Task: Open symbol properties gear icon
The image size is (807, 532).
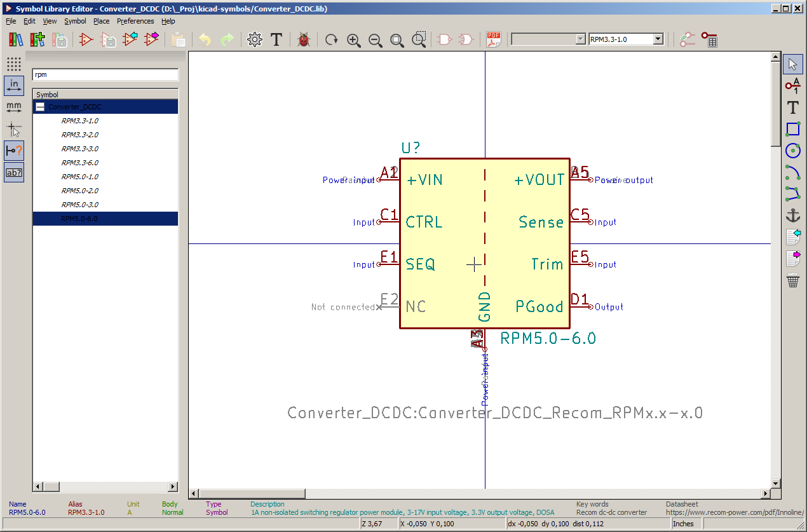Action: (255, 39)
